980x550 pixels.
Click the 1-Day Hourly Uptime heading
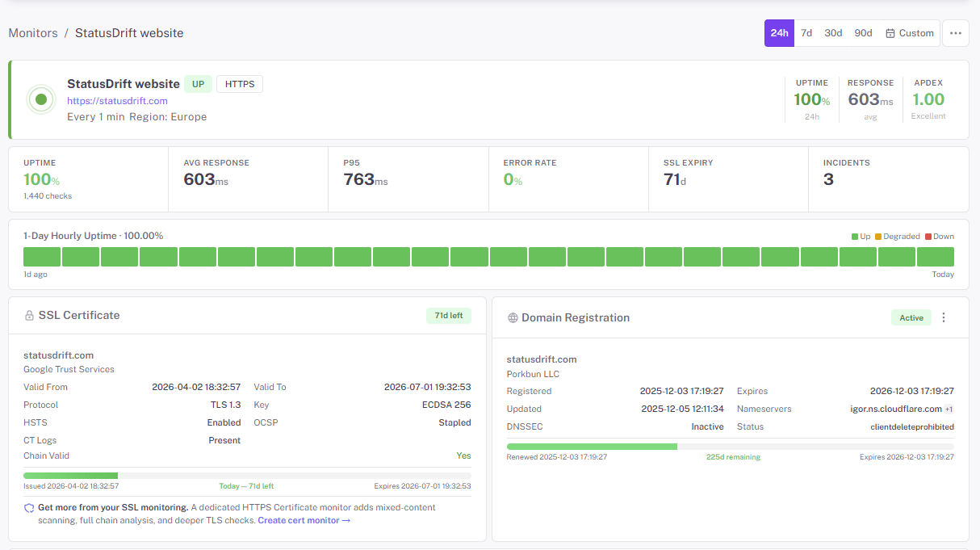[94, 236]
